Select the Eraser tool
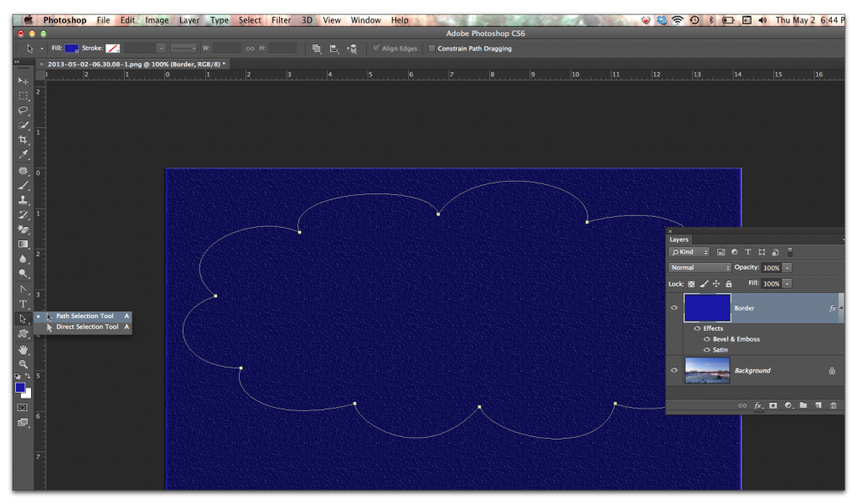 pos(23,229)
